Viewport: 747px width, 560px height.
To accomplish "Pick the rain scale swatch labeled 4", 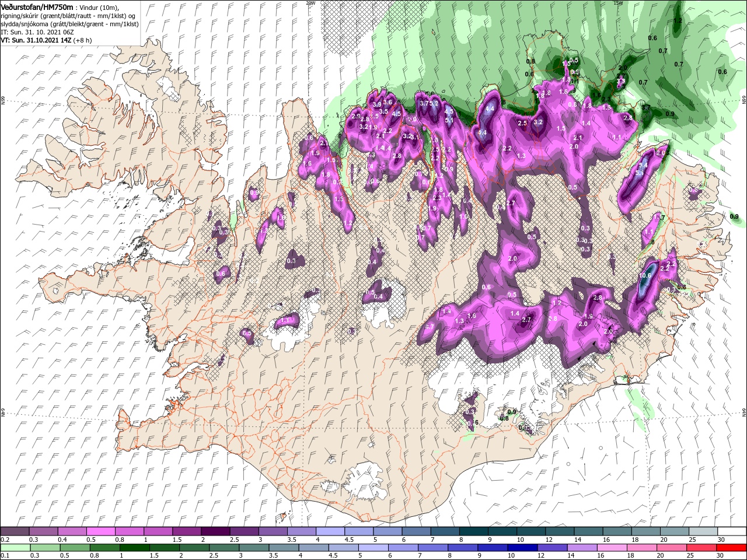I will pos(314,548).
